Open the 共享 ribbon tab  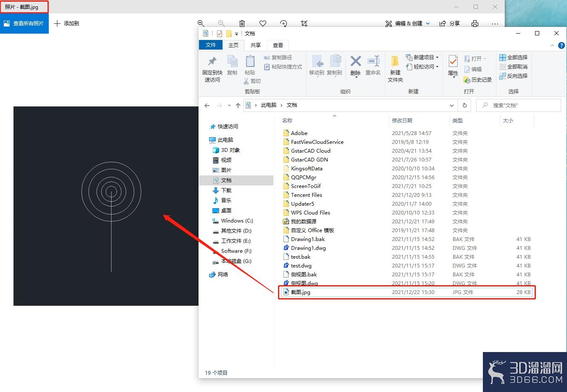tap(256, 45)
